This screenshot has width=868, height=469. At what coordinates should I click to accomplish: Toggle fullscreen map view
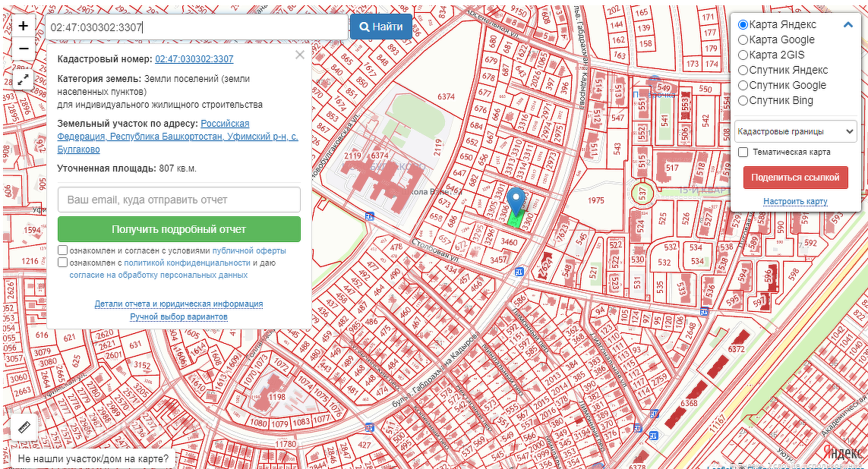pyautogui.click(x=24, y=79)
